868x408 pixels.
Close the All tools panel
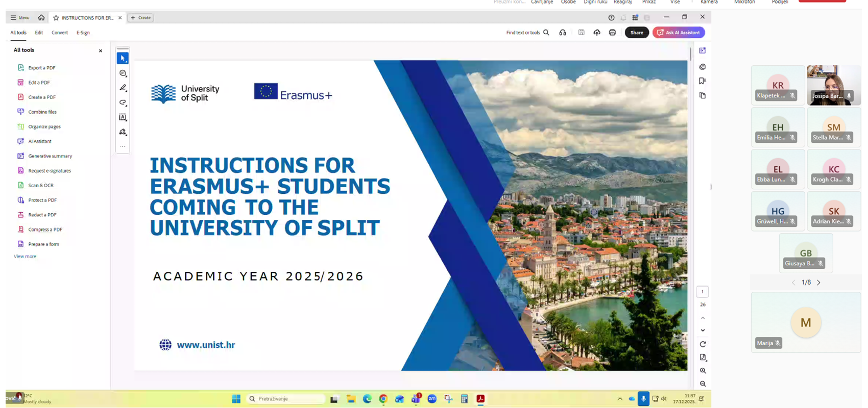pyautogui.click(x=101, y=50)
